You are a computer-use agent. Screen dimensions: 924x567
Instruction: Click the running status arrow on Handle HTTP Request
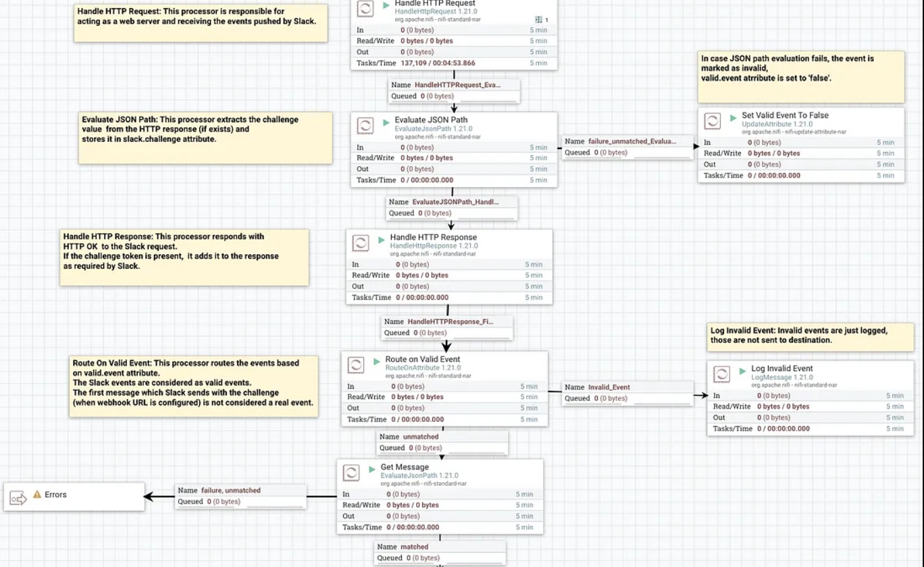386,5
